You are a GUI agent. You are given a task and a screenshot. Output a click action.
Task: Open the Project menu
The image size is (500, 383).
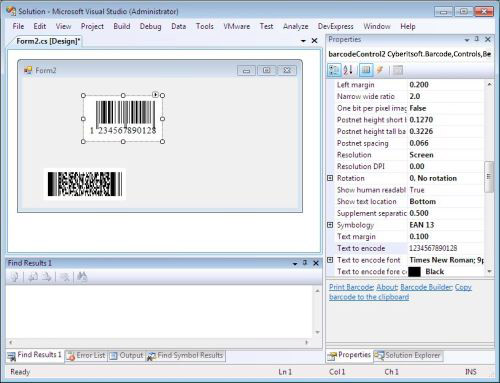pos(92,26)
